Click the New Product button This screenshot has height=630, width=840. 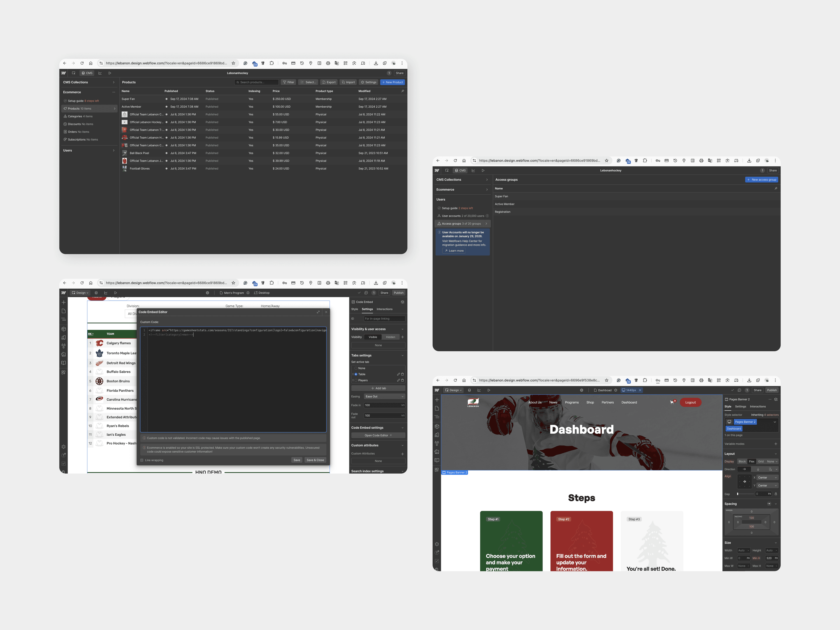(x=392, y=82)
